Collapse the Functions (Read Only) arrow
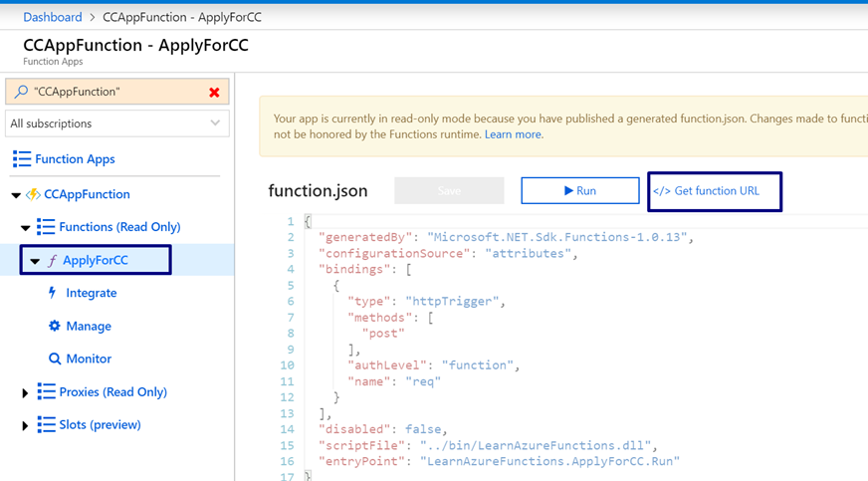The height and width of the screenshot is (481, 868). (26, 227)
